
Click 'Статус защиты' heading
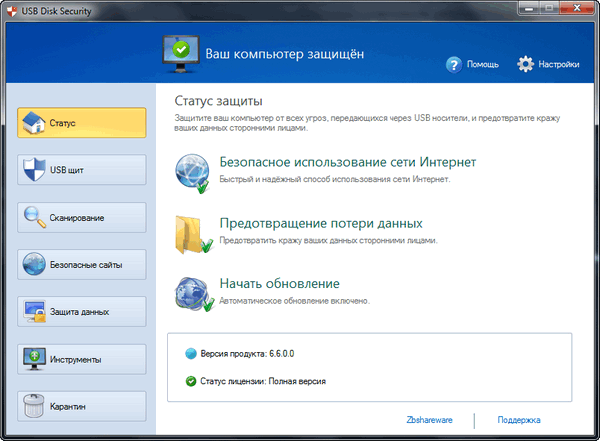[x=218, y=101]
